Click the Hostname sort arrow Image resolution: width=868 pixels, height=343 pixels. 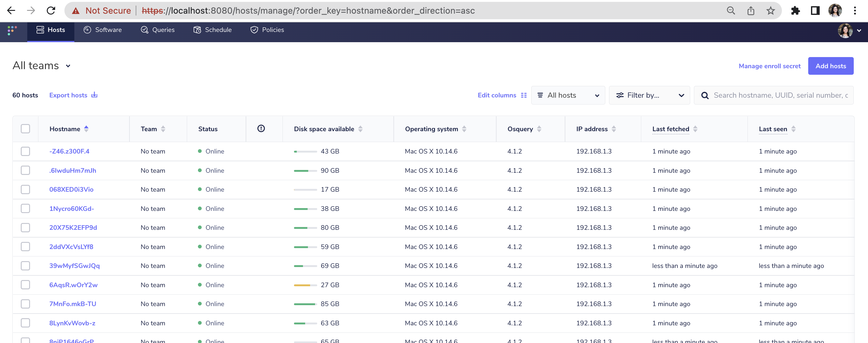point(87,128)
